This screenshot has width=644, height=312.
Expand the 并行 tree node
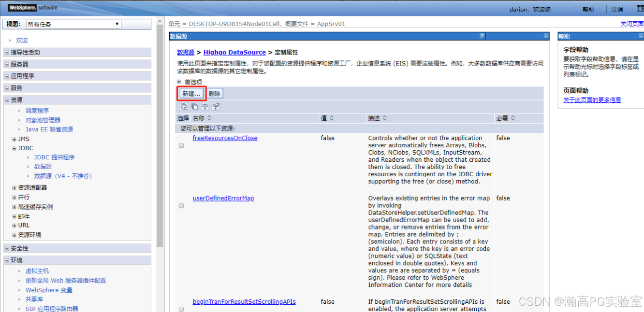coord(14,198)
